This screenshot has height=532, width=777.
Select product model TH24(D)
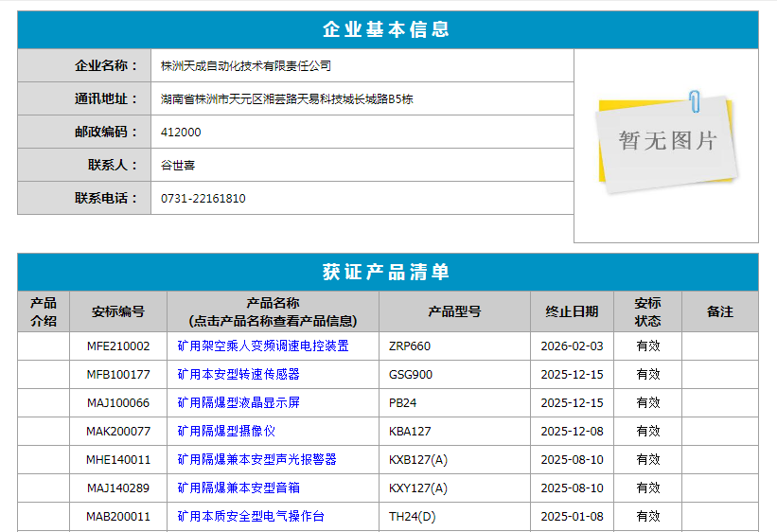point(413,517)
